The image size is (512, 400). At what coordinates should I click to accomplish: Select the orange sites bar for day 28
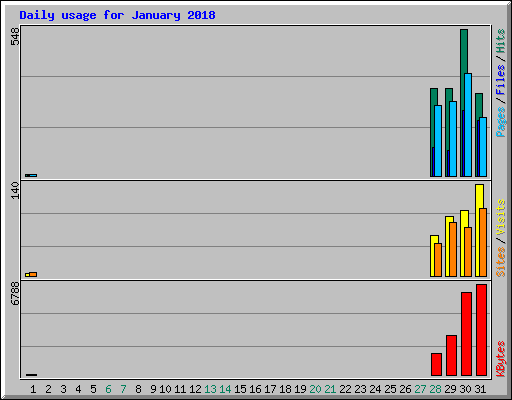(438, 260)
